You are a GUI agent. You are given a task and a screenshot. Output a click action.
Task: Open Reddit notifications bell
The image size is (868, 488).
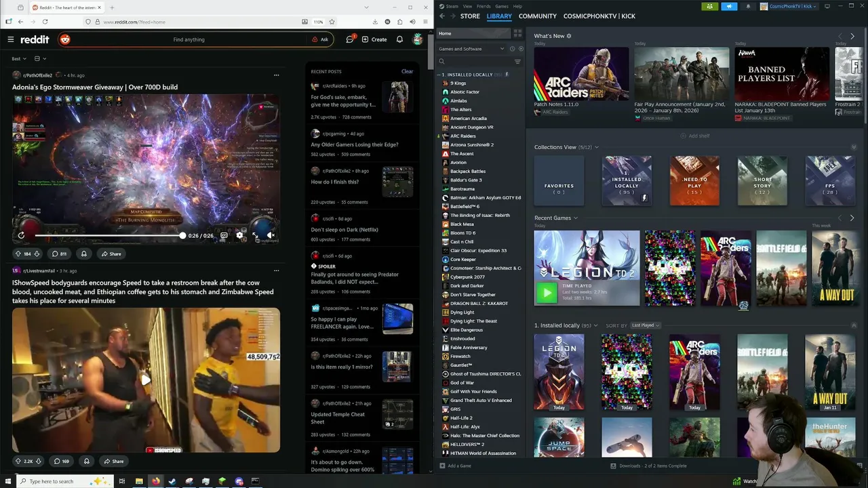coord(399,39)
